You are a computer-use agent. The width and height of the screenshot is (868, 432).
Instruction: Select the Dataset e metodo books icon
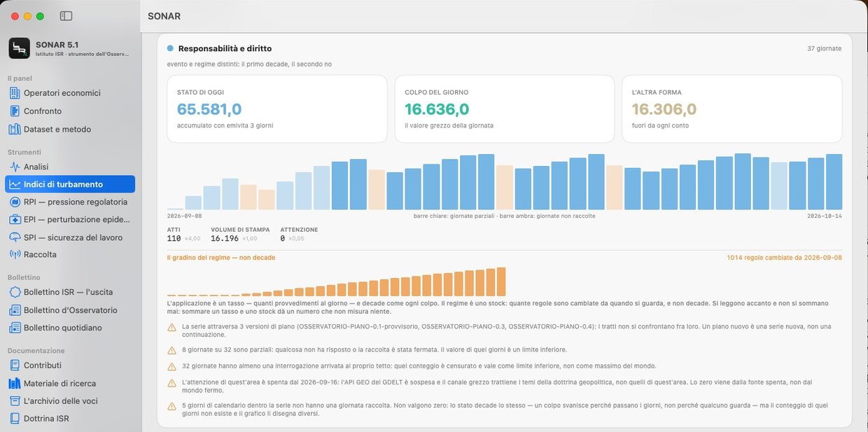(x=15, y=130)
